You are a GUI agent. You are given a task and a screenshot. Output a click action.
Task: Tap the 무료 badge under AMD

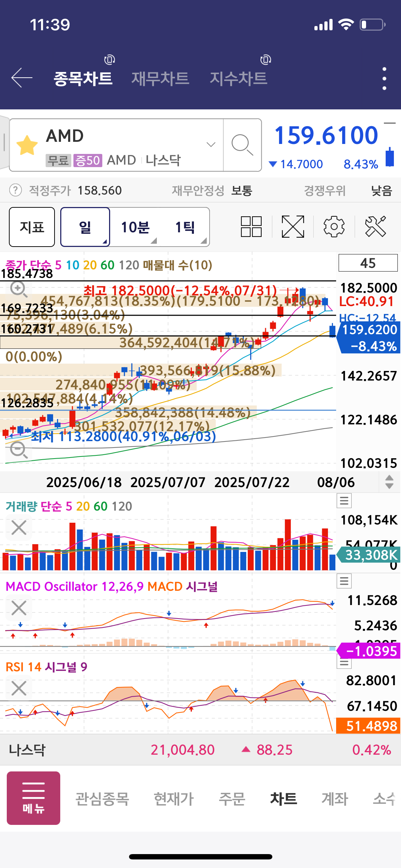point(58,160)
